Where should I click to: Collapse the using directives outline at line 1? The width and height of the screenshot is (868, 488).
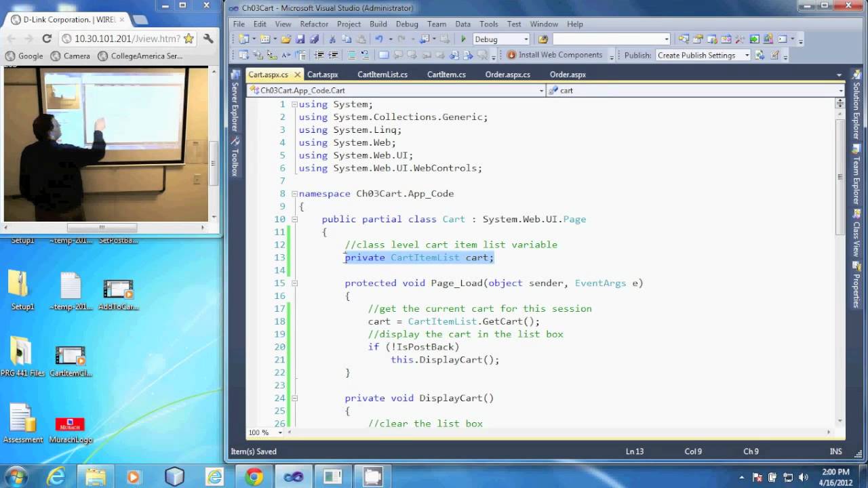tap(295, 104)
